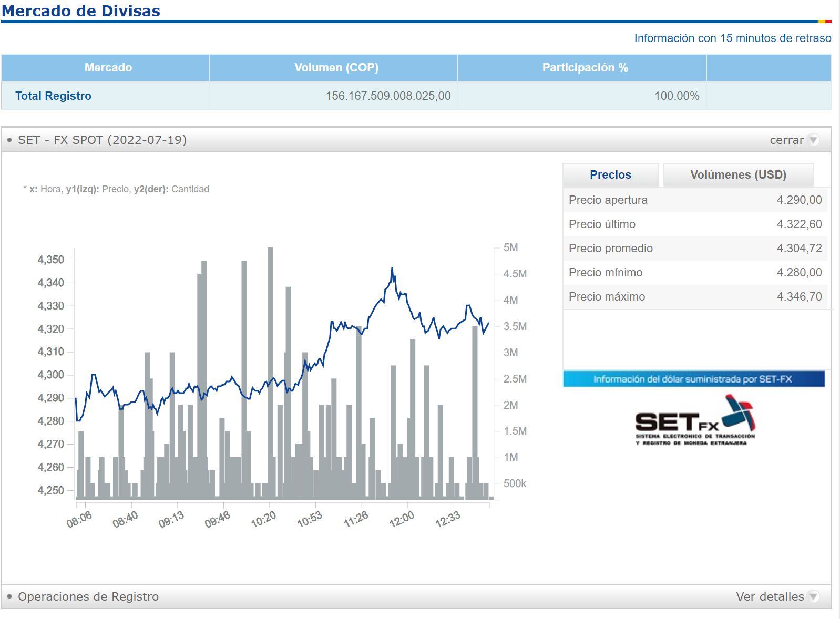Click the Precio apertura row
840x619 pixels.
coord(694,200)
